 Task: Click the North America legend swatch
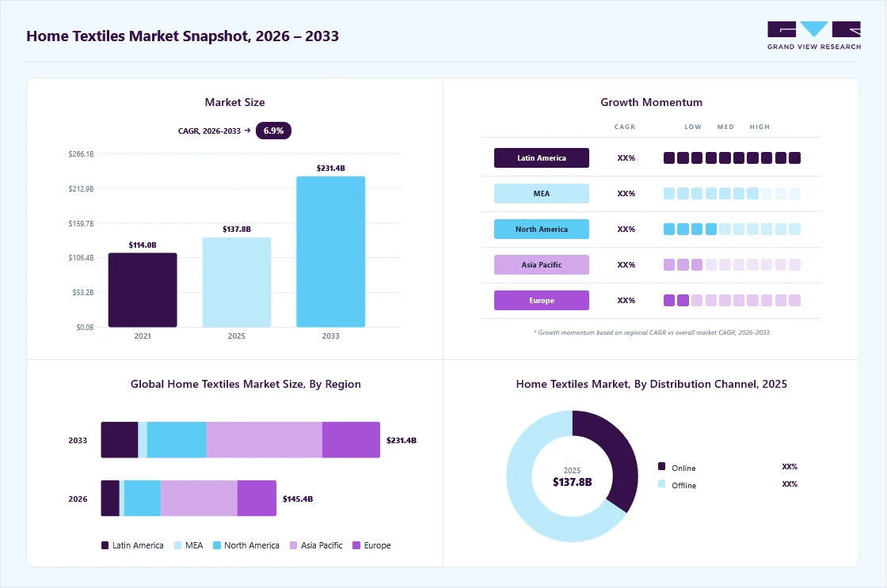pos(217,545)
